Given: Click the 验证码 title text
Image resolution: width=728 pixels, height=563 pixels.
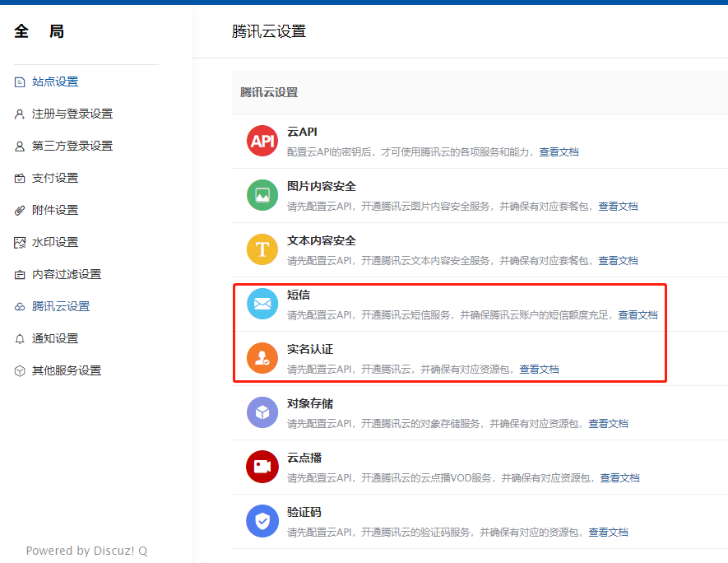Looking at the screenshot, I should click(x=304, y=512).
